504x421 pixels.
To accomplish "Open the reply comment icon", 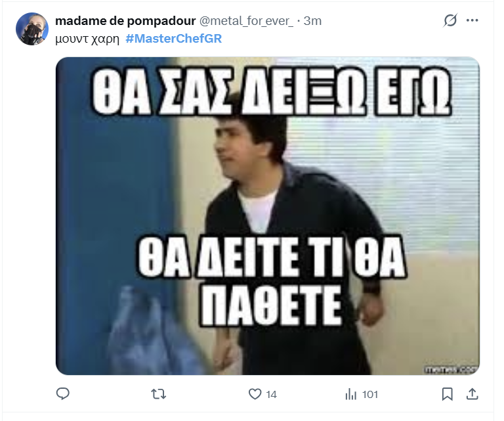I will 63,393.
